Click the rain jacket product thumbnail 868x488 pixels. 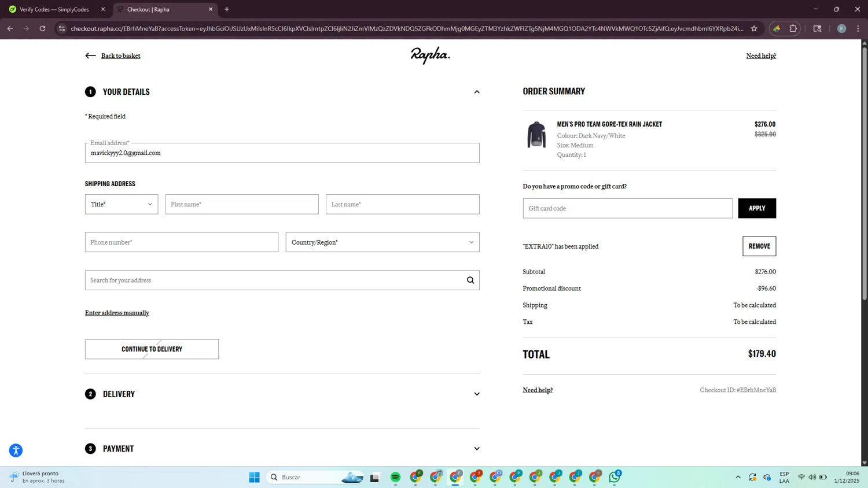coord(536,135)
